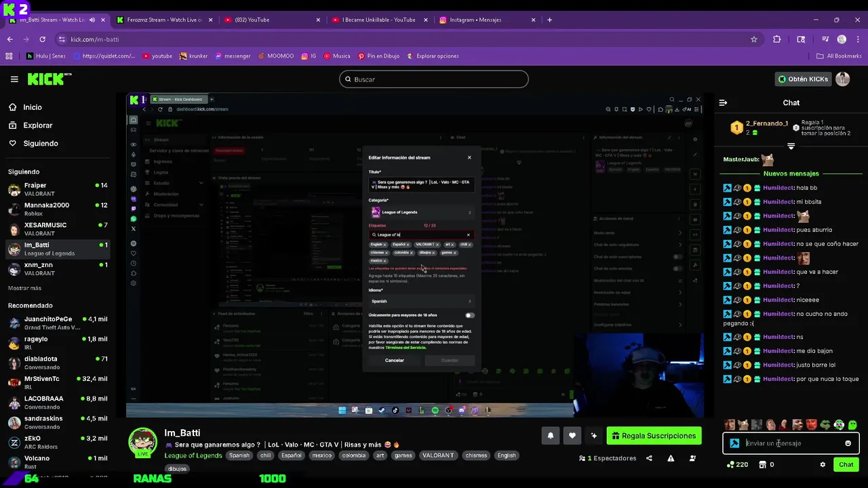Switch to (832) YouTube tab

click(271, 20)
